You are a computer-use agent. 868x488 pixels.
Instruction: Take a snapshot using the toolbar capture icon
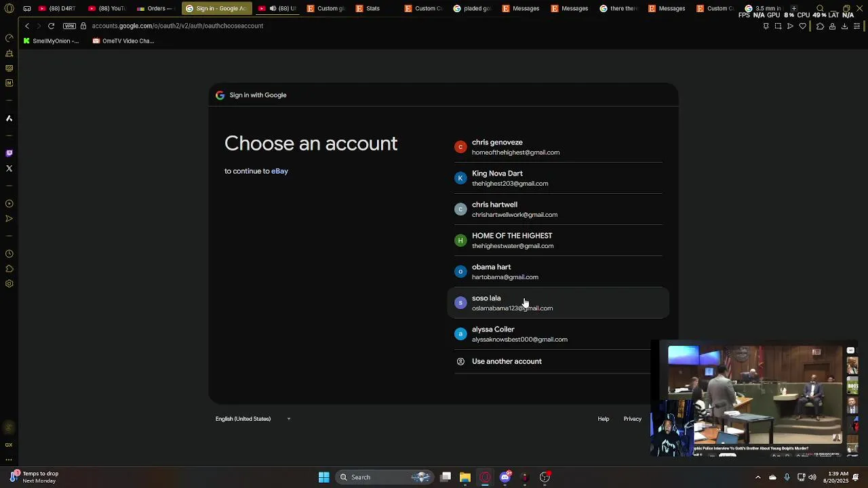coord(778,26)
